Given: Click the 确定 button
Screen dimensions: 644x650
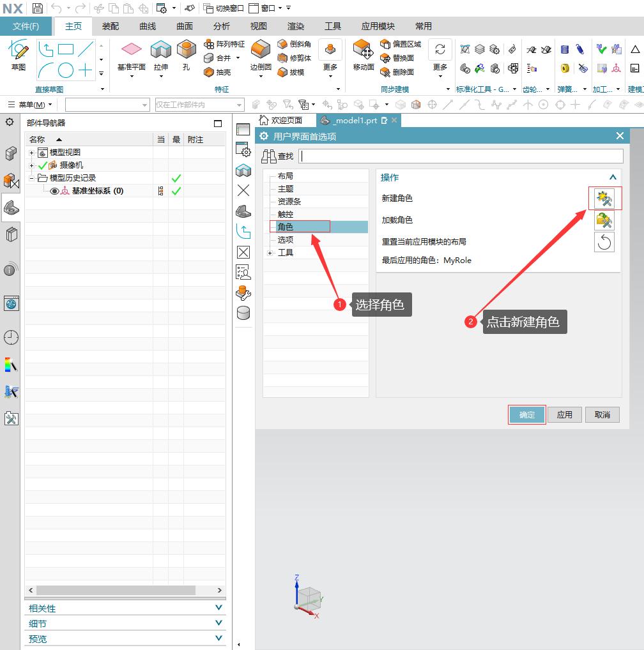Looking at the screenshot, I should (527, 415).
